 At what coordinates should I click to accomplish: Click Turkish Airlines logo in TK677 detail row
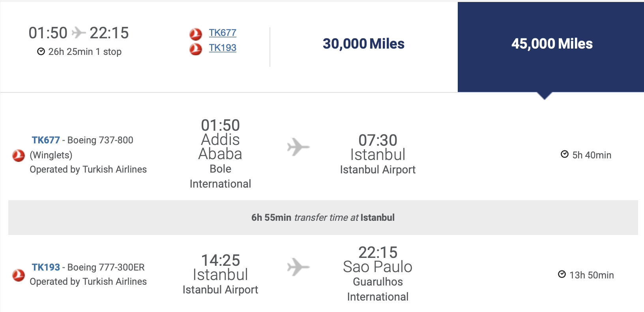pos(19,156)
